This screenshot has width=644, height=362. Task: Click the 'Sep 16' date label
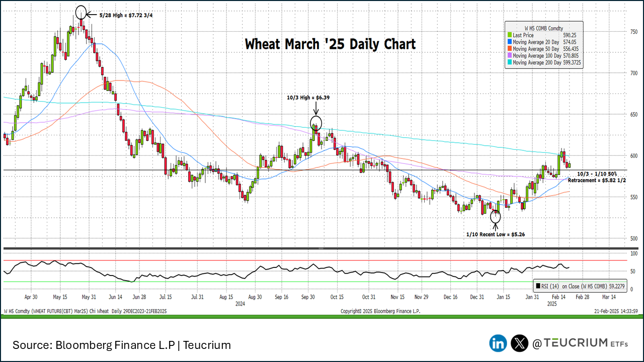point(282,297)
